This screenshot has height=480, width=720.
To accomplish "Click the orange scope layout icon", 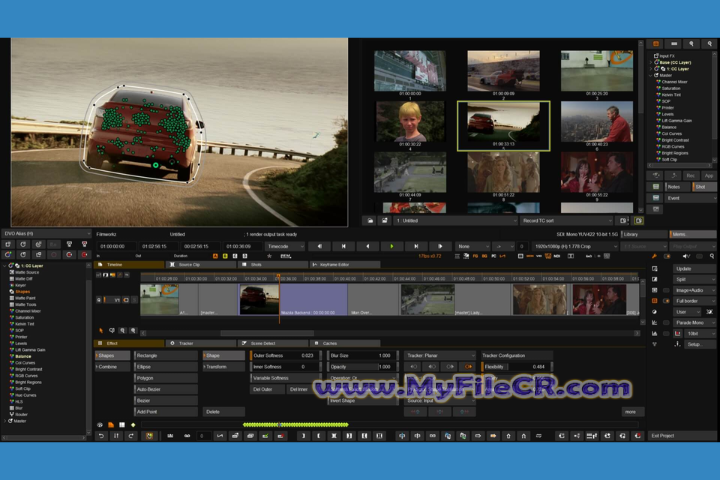I will click(x=655, y=301).
